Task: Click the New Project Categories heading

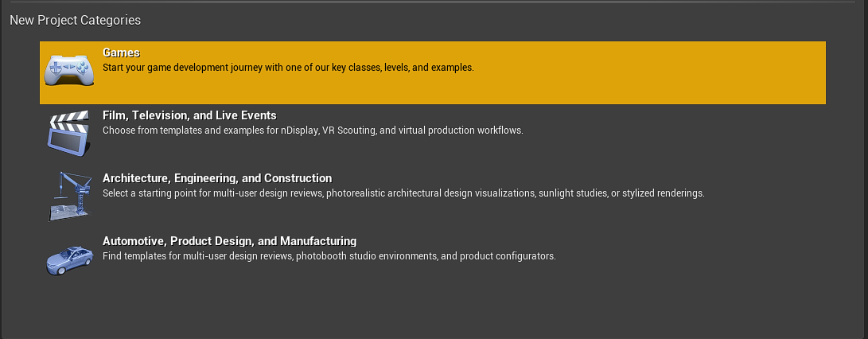Action: pyautogui.click(x=75, y=20)
